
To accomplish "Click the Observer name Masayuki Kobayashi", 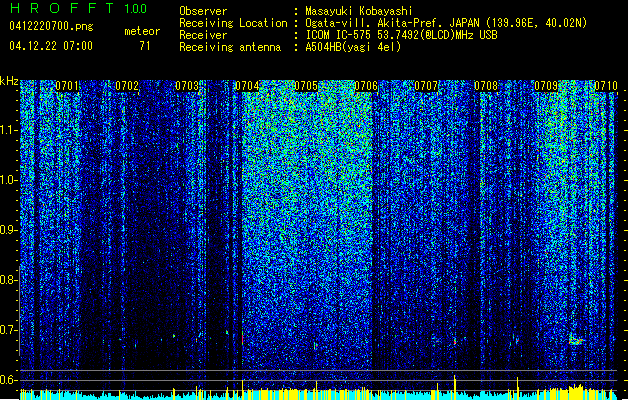I will (x=359, y=11).
